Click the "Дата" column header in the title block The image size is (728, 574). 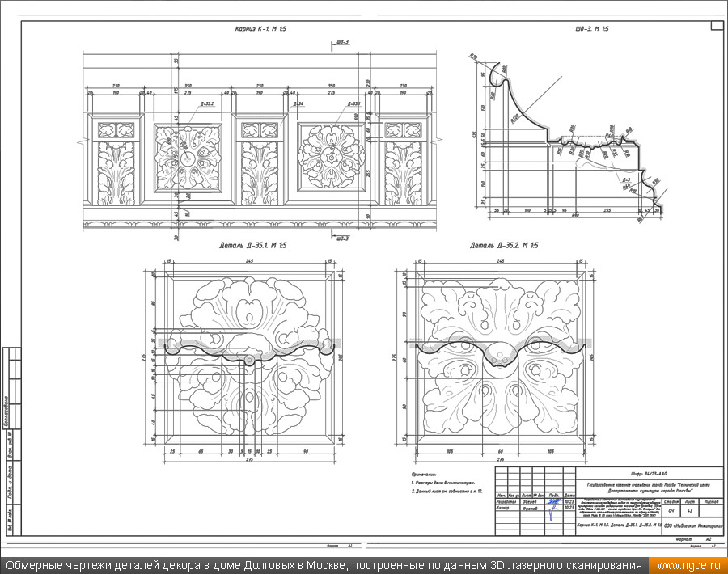[569, 496]
